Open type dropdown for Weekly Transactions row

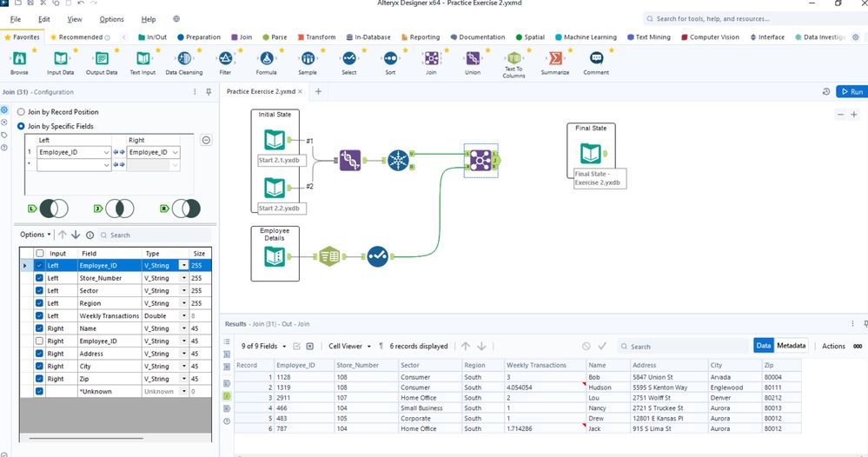[184, 316]
